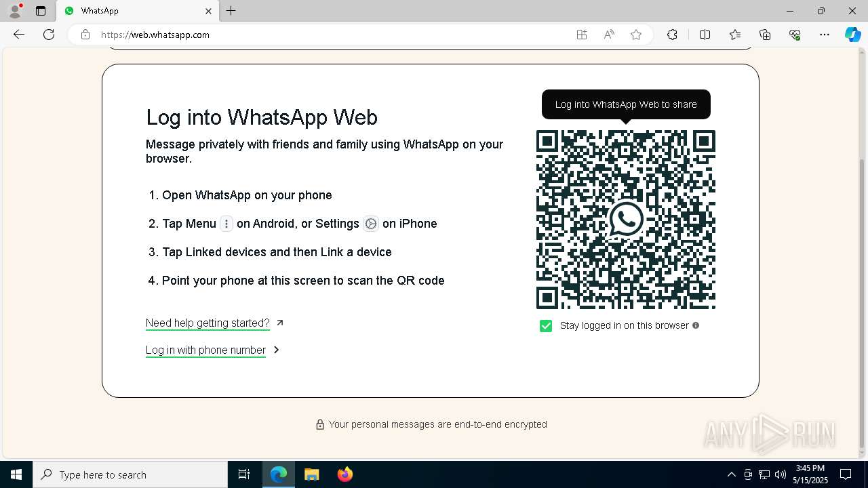This screenshot has height=488, width=868.
Task: Open Collections icon in Edge toolbar
Action: (765, 35)
